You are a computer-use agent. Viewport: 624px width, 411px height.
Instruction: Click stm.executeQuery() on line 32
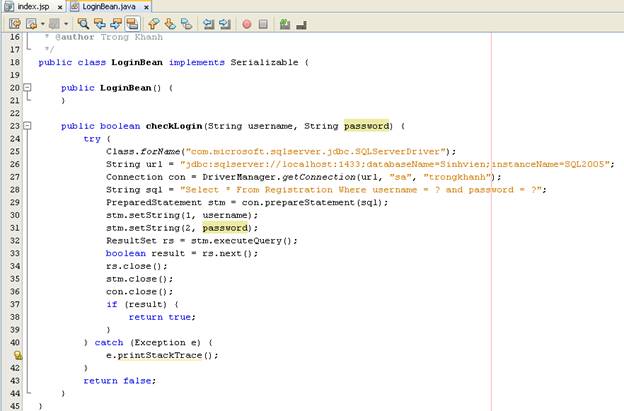pos(244,240)
